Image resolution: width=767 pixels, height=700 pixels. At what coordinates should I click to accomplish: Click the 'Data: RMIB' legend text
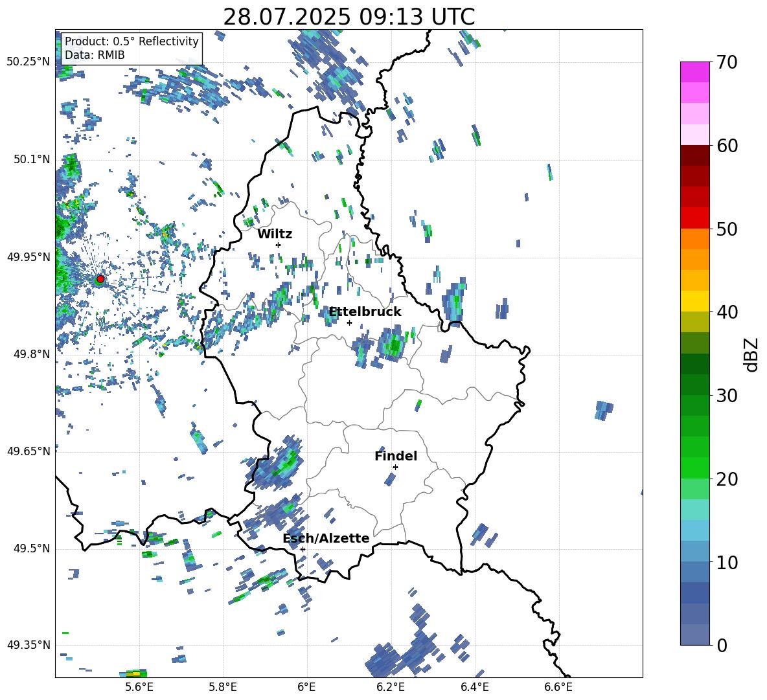coord(95,55)
